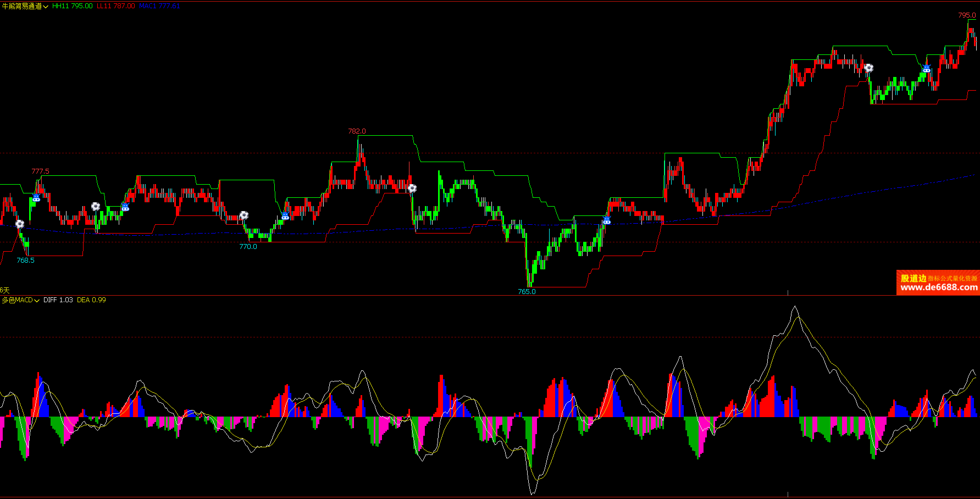Click the blue bull icon following the 765.0 low
This screenshot has width=980, height=499.
607,220
